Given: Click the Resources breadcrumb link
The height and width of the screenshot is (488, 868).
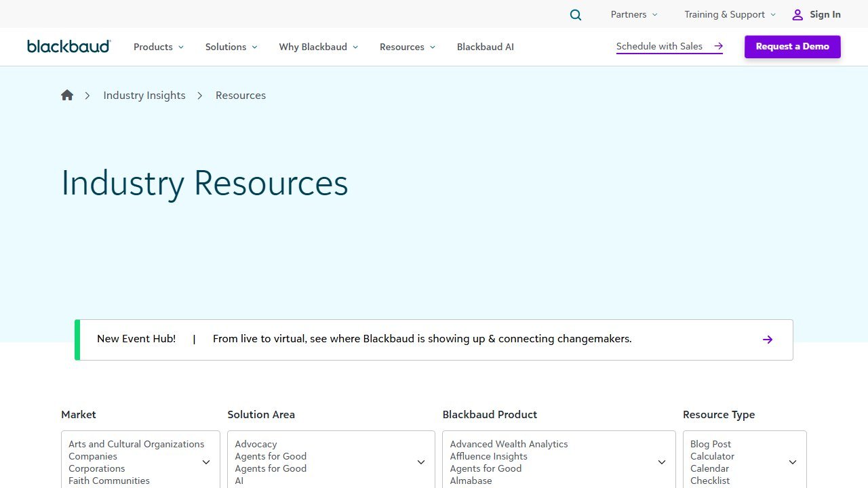Looking at the screenshot, I should click(x=241, y=96).
